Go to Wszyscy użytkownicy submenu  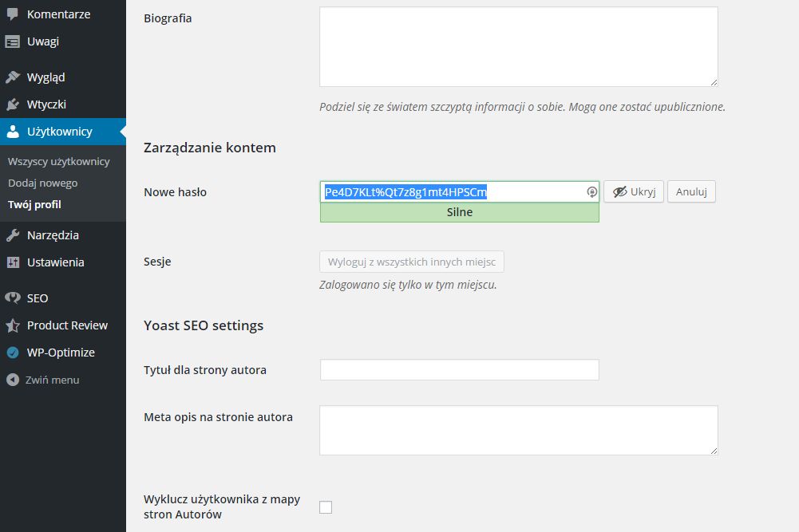(x=58, y=161)
